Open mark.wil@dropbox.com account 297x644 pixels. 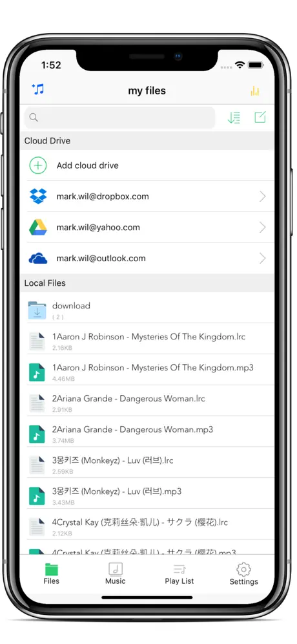pyautogui.click(x=103, y=197)
